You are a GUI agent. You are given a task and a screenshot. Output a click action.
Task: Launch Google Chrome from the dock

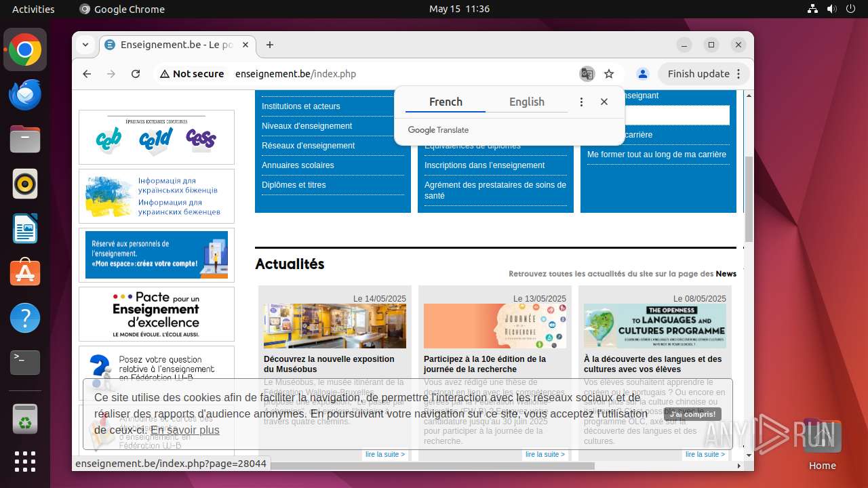click(25, 50)
